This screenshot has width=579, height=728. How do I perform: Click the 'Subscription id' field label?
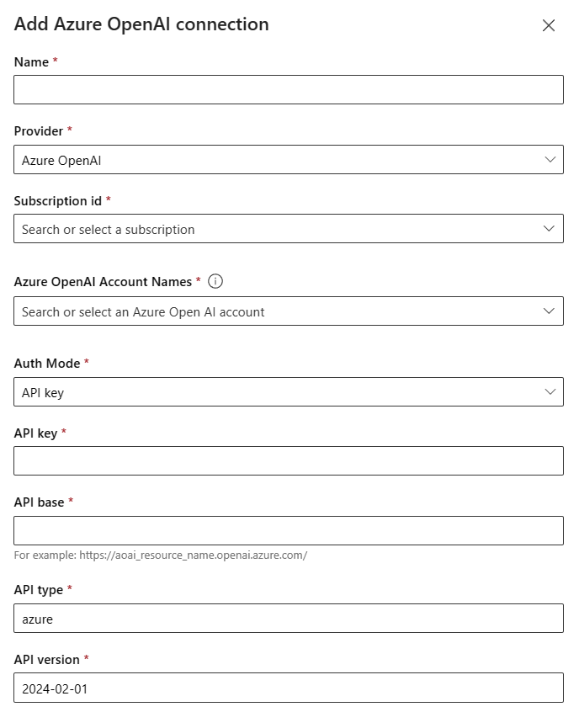pos(58,201)
